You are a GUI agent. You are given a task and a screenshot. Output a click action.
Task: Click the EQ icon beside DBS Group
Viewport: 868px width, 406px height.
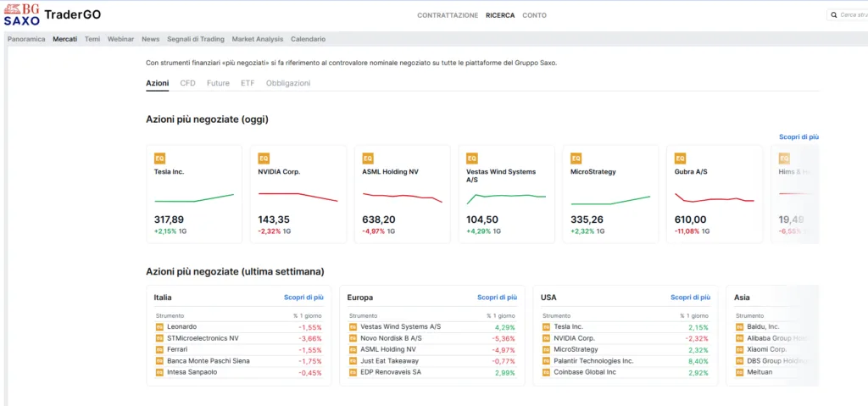(x=739, y=361)
